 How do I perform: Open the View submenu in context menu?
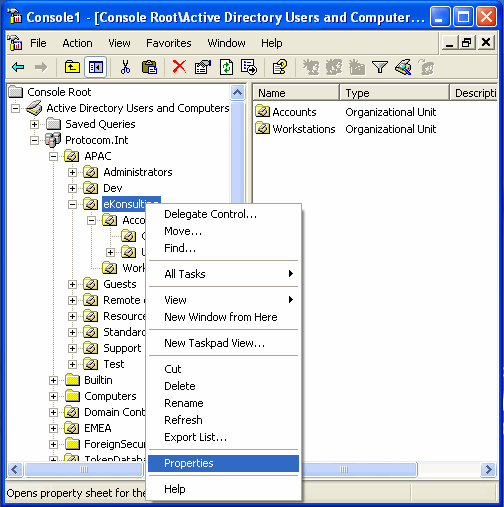coord(223,300)
